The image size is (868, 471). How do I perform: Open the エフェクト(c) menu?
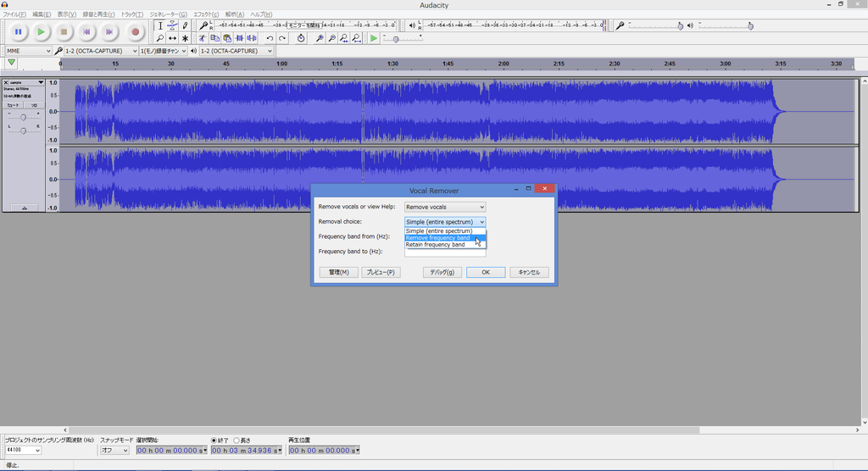pyautogui.click(x=206, y=14)
